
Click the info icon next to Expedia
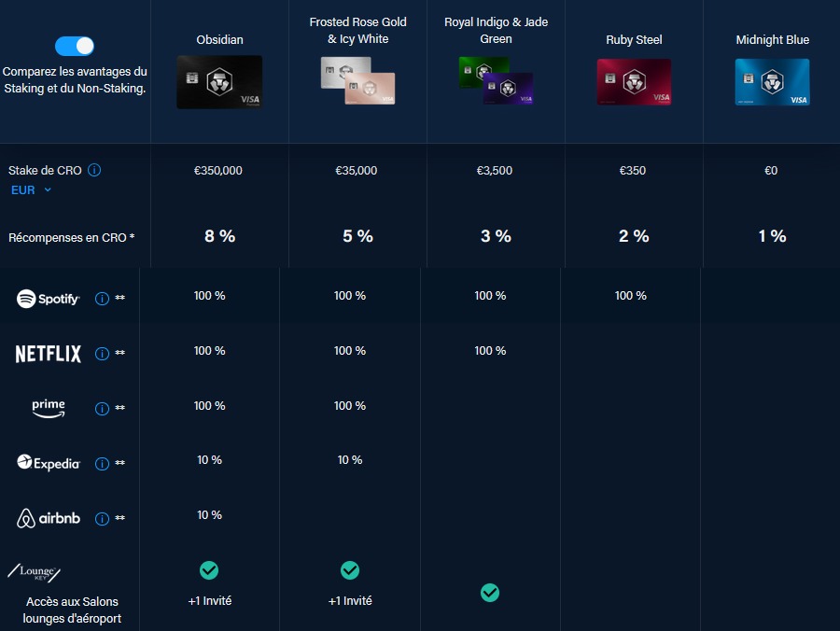(x=101, y=463)
